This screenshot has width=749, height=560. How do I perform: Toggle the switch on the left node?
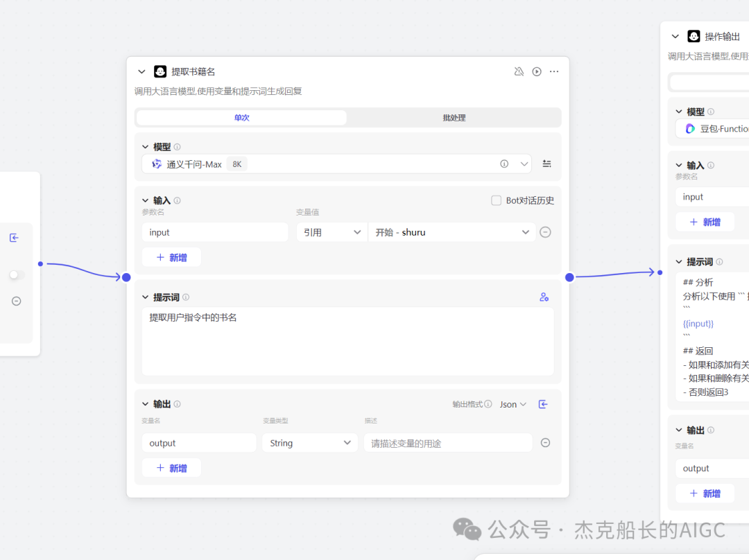coord(17,274)
